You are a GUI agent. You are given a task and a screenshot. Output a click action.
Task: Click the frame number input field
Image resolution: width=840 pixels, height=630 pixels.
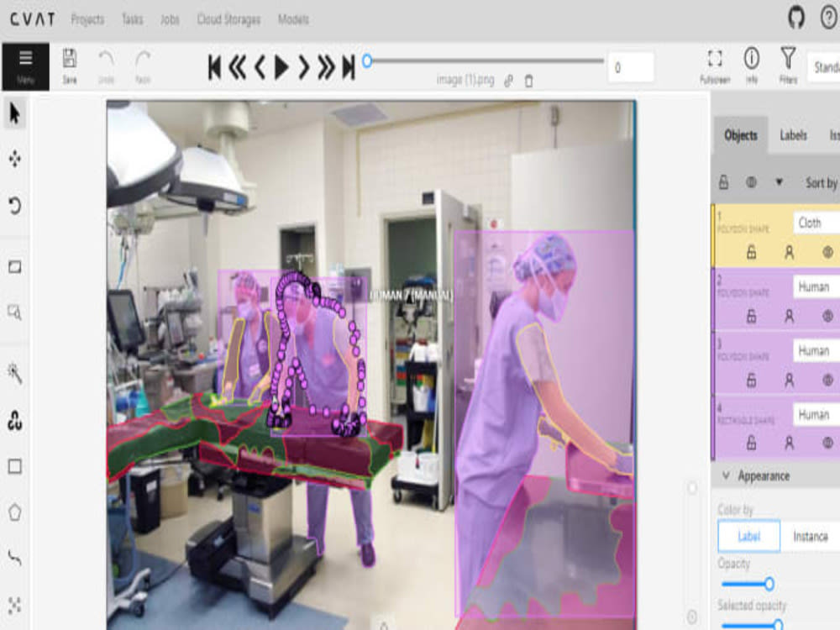[631, 67]
